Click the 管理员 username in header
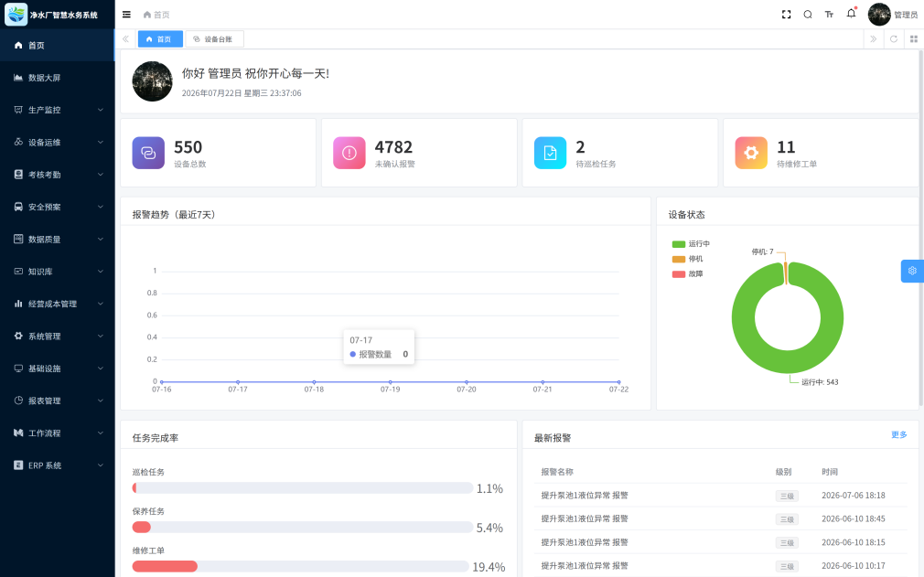 tap(906, 15)
